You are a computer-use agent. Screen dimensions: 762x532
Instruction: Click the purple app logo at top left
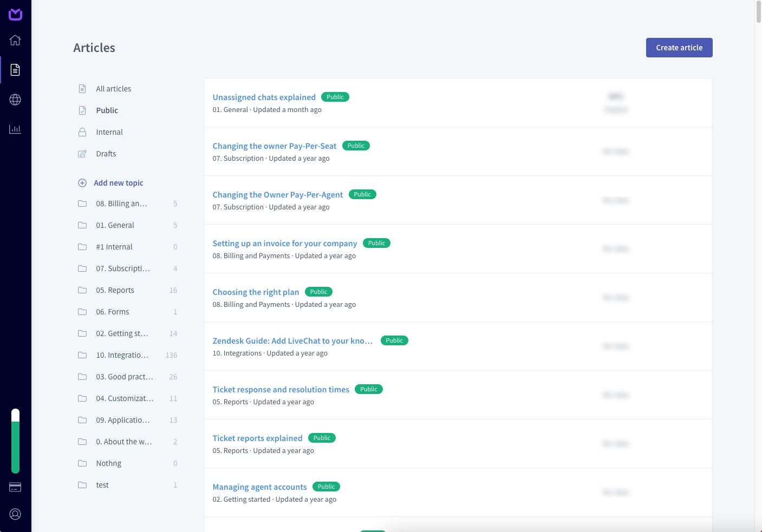(15, 15)
